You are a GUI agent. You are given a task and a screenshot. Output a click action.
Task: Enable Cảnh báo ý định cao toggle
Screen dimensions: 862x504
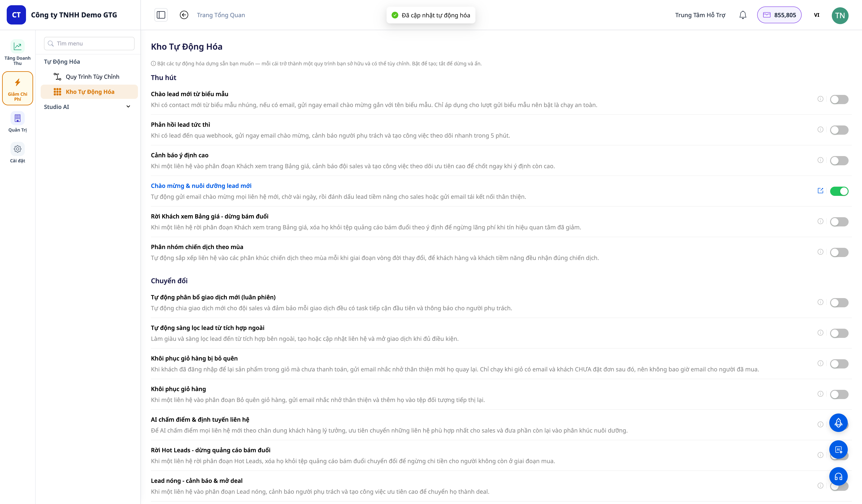point(839,161)
